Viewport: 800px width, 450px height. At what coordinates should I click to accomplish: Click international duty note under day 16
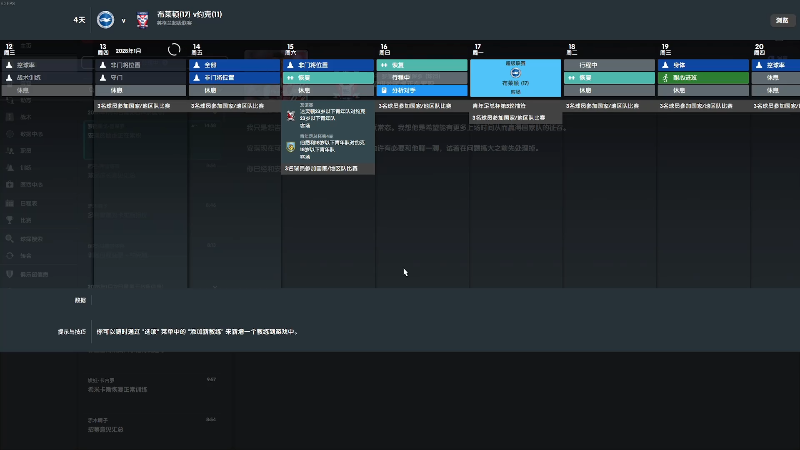tap(415, 106)
